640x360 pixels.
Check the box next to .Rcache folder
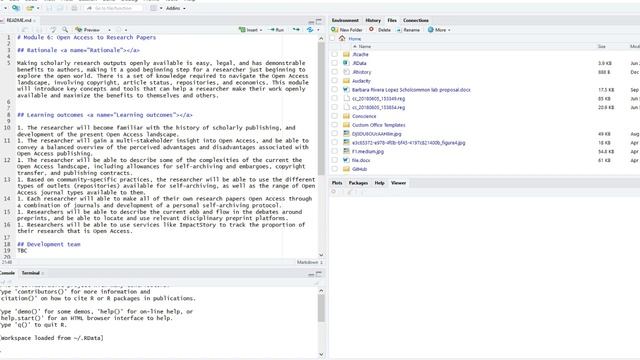[x=335, y=54]
